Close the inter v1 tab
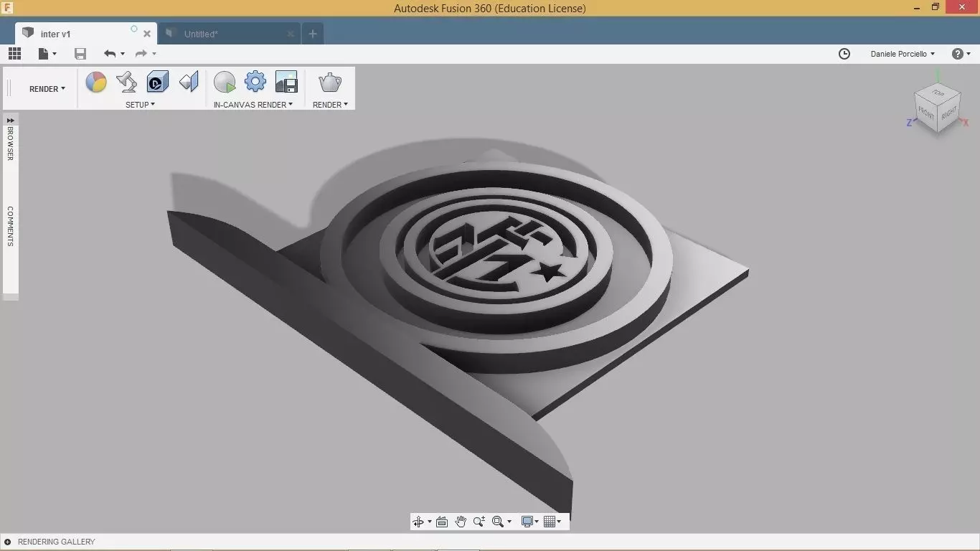Screen dimensions: 980x551 point(147,34)
